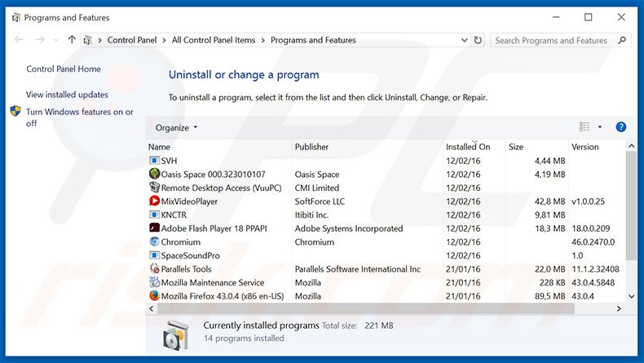Click the search magnifier icon
Screen dimensions: 644x363
622,40
